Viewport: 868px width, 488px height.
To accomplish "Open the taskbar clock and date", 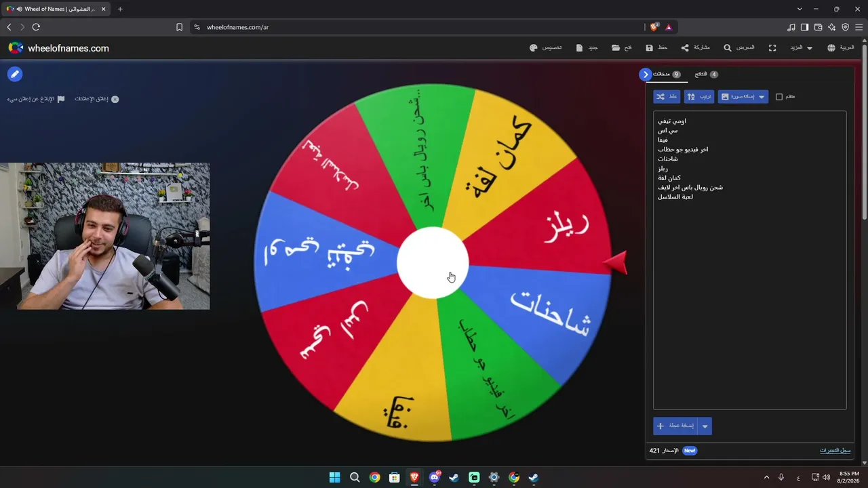I will pos(849,477).
